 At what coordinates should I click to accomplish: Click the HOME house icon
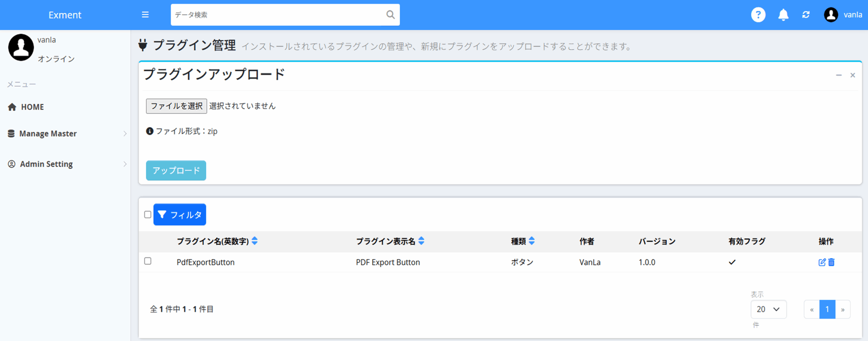[x=12, y=107]
